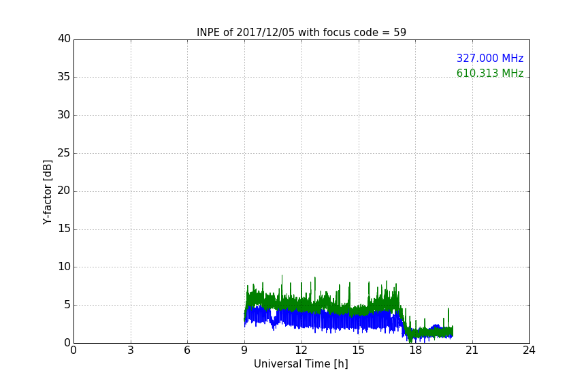Click x-axis tick label 9

click(244, 350)
